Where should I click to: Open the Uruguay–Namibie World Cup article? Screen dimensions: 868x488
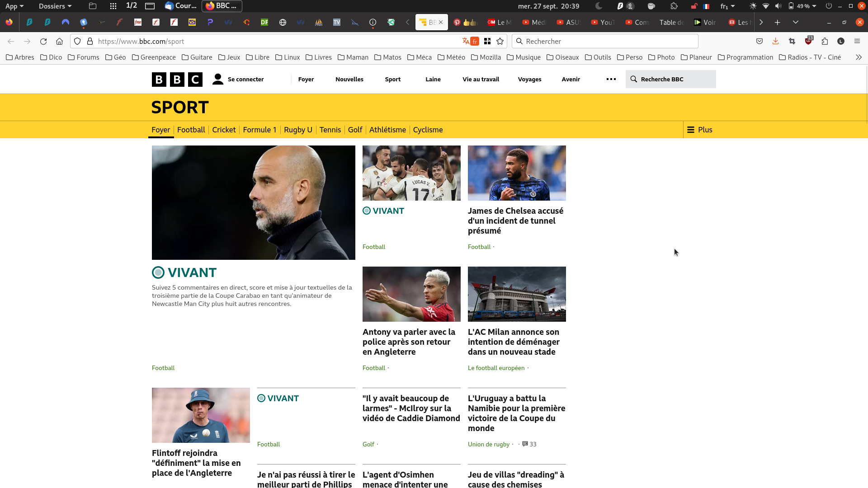pyautogui.click(x=516, y=413)
